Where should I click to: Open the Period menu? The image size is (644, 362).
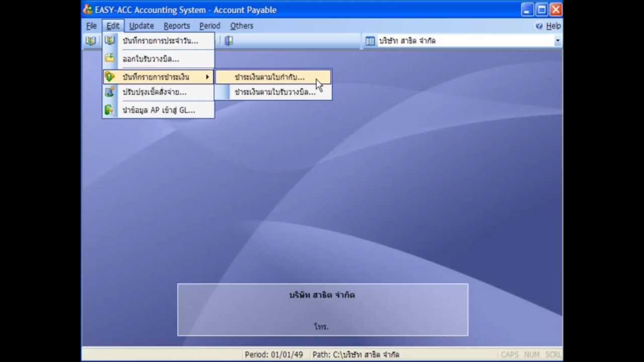point(210,26)
